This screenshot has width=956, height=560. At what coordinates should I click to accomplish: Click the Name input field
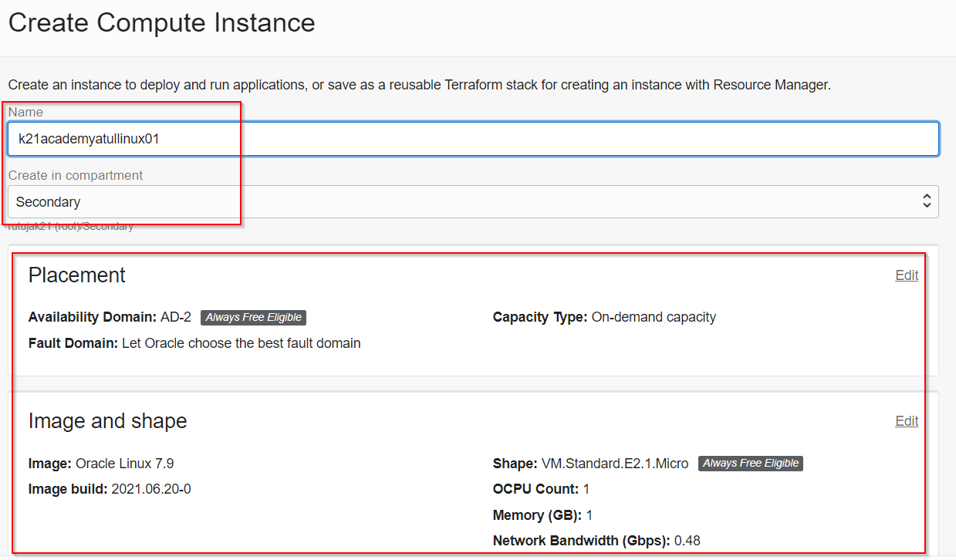[x=473, y=140]
